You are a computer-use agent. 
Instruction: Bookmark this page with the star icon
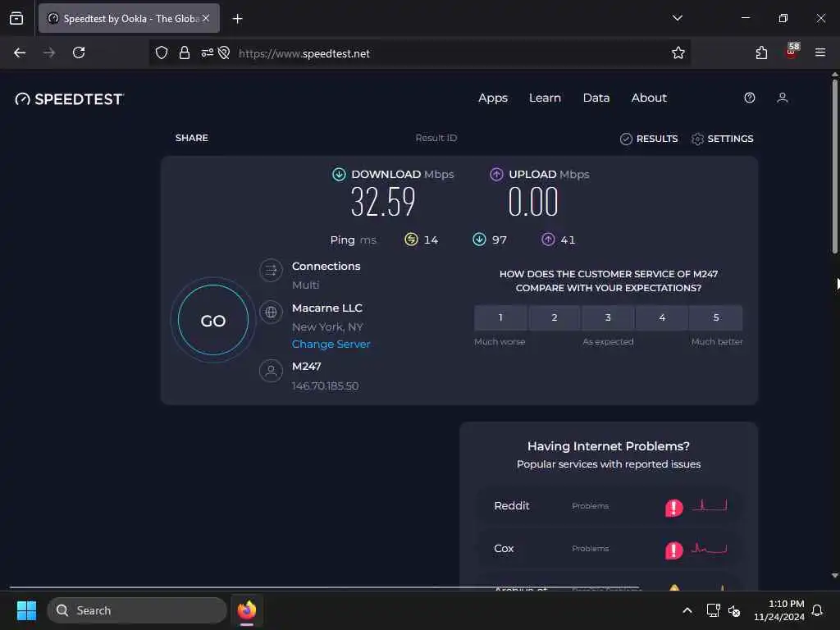point(678,52)
